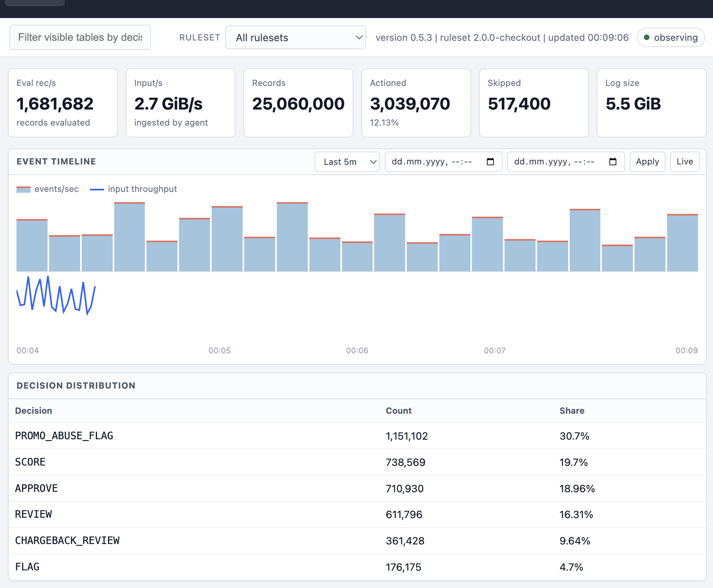This screenshot has height=588, width=713.
Task: Click the filter visible tables input field
Action: tap(80, 37)
